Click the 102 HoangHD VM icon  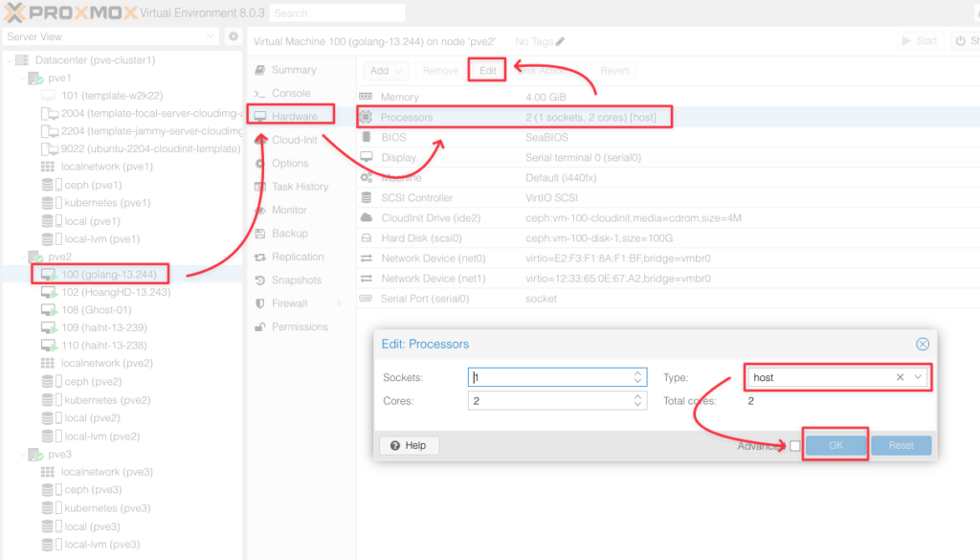49,292
